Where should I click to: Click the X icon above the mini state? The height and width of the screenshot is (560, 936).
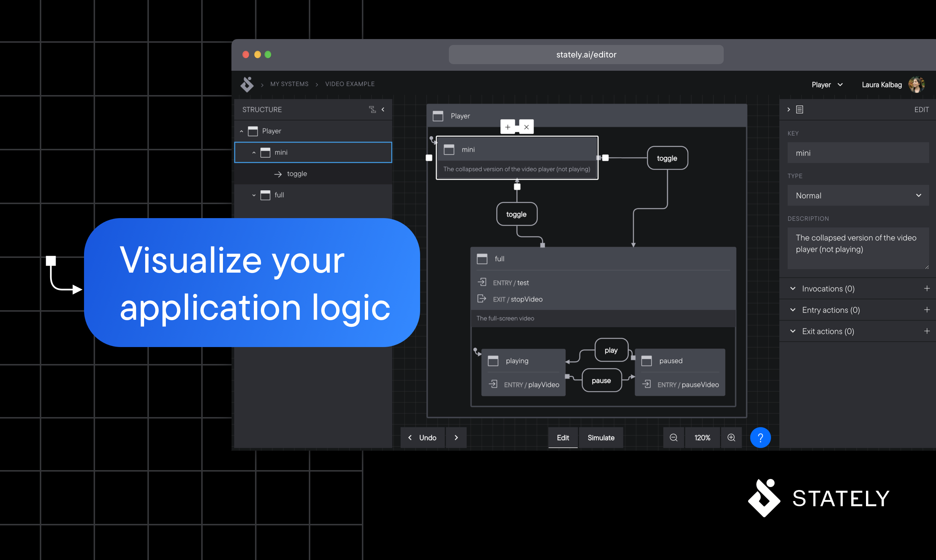tap(526, 127)
